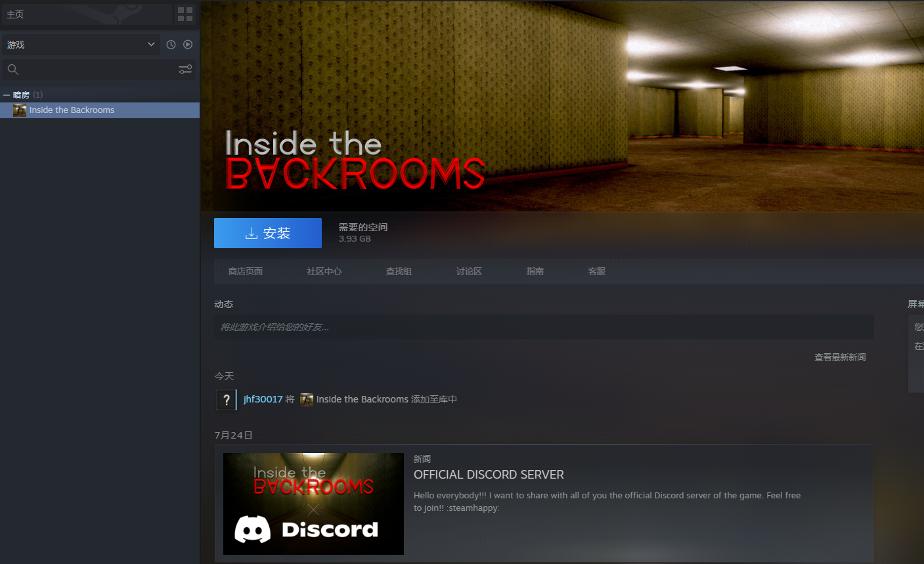Click the blue 安装 install button
The image size is (924, 564).
point(268,233)
